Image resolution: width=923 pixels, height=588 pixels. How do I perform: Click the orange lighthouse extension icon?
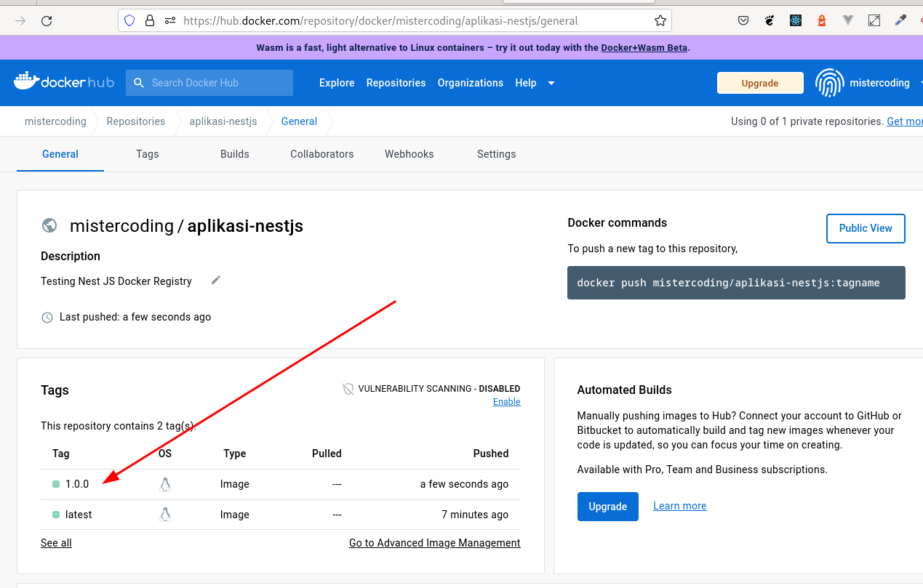pos(822,21)
